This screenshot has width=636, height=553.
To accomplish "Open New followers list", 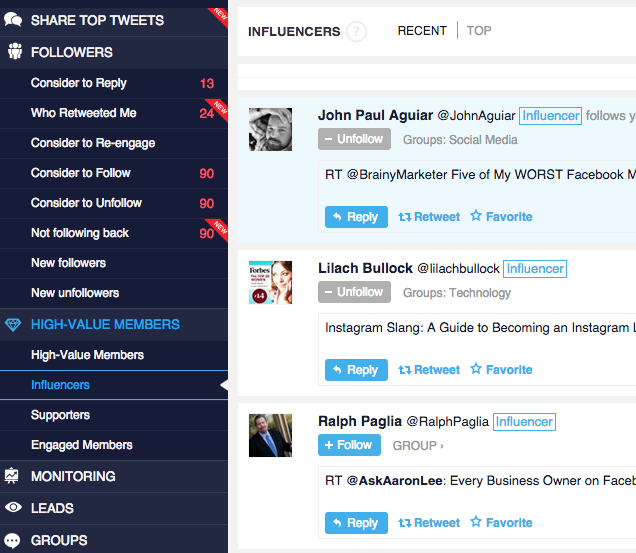I will click(x=114, y=263).
